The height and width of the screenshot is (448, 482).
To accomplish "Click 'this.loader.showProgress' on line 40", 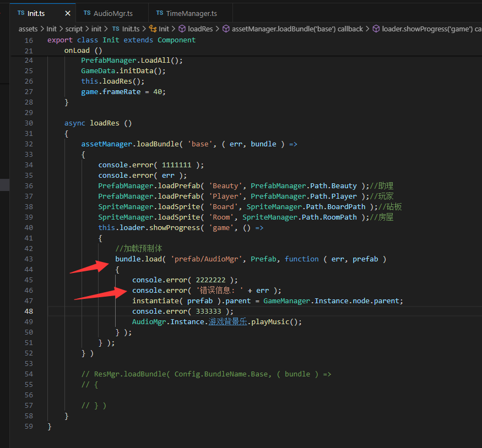I will point(149,227).
